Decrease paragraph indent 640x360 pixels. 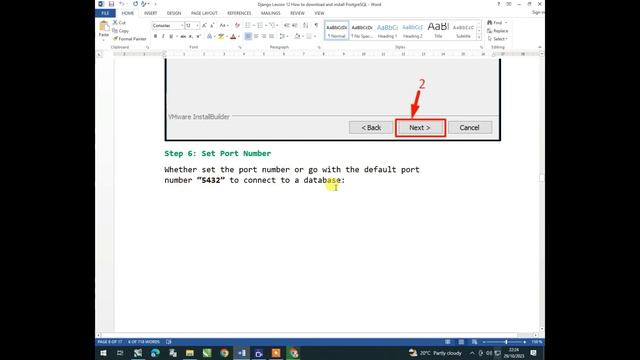287,25
